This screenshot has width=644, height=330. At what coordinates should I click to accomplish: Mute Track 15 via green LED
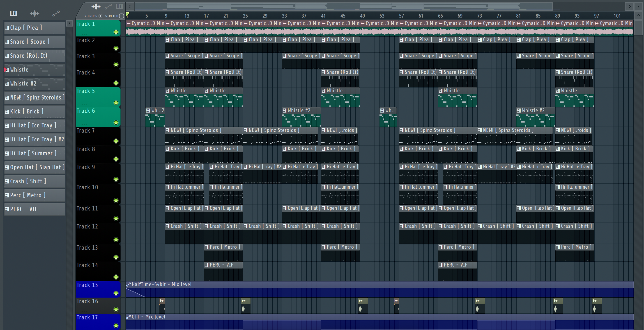click(116, 293)
